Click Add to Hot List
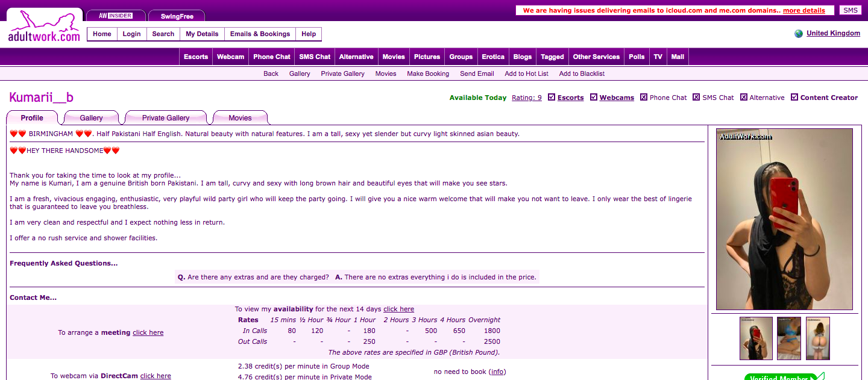Viewport: 868px width, 380px height. coord(527,73)
